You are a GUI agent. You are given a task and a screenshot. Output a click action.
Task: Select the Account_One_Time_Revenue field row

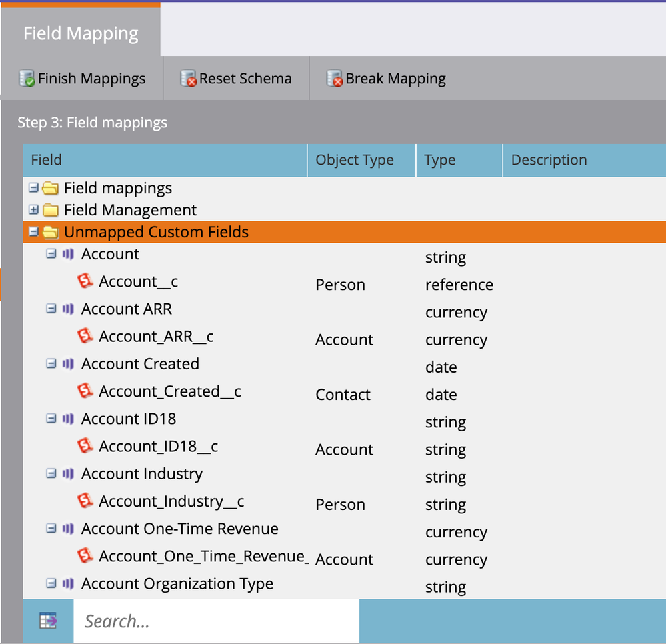[x=203, y=556]
